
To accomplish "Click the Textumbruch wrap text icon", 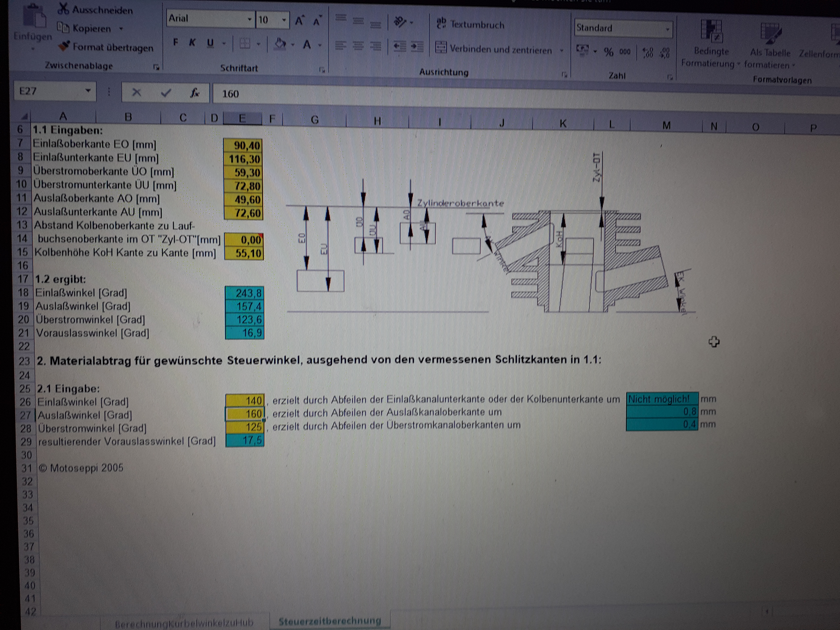I will click(x=441, y=24).
